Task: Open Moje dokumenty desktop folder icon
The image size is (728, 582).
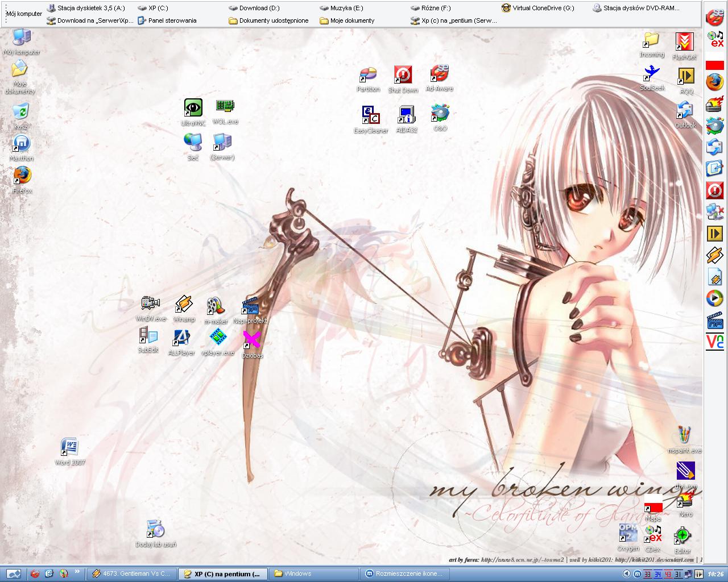Action: point(20,77)
